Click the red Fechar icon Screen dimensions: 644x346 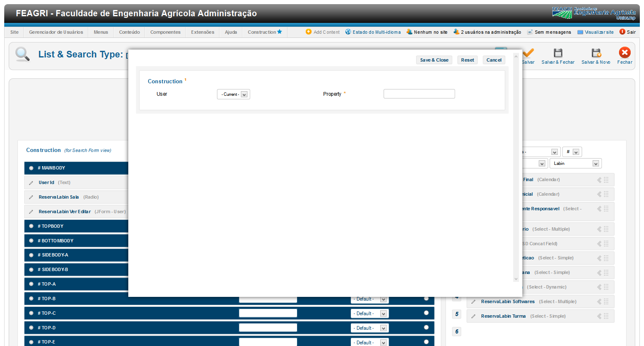[624, 52]
